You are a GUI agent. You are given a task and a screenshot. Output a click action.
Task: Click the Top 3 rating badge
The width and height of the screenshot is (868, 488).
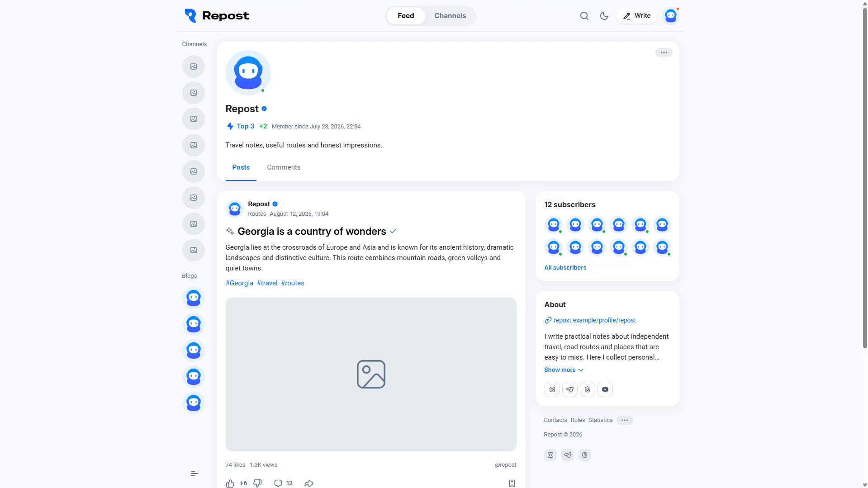click(241, 127)
